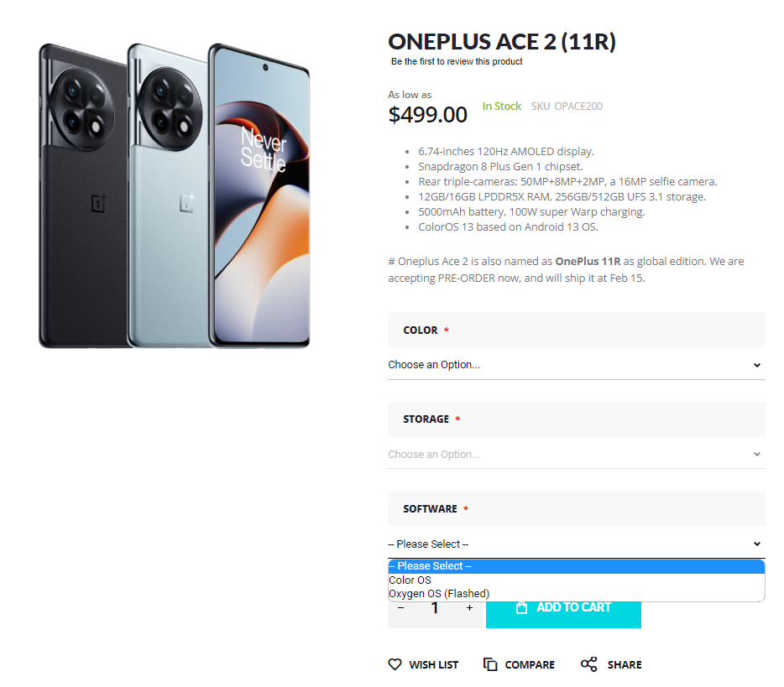Click the Share network icon

[588, 664]
